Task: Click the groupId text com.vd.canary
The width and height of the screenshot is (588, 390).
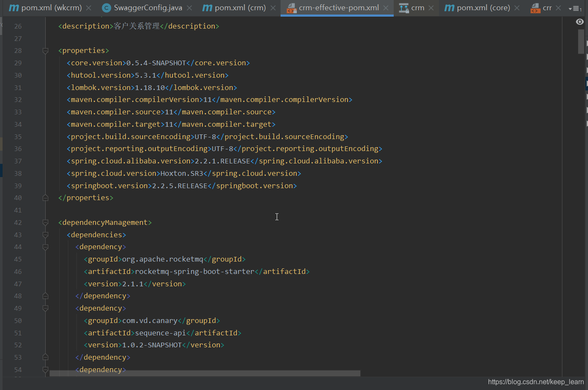Action: click(150, 320)
